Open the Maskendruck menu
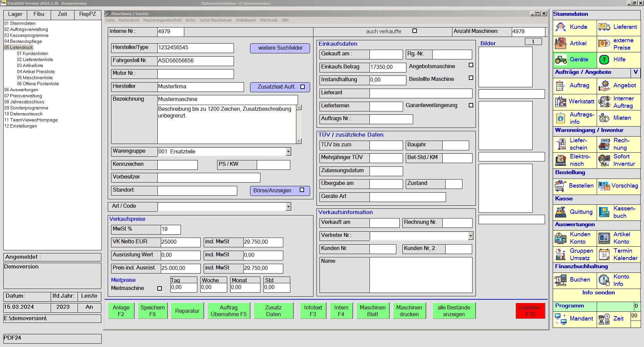The image size is (644, 347). 129,20
